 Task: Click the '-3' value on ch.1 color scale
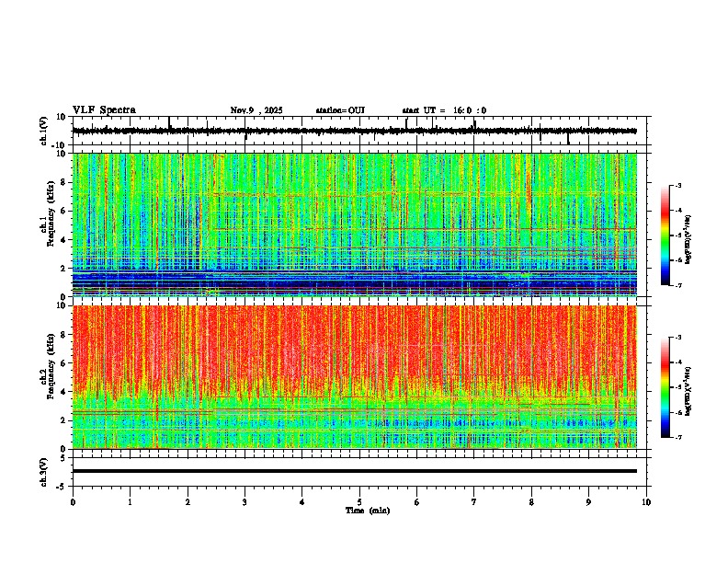pos(677,185)
